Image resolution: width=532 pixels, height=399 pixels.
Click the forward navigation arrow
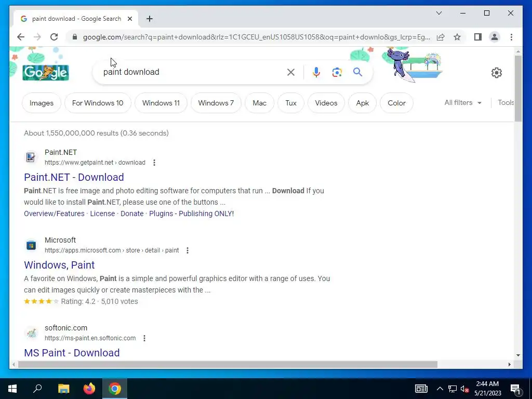37,37
